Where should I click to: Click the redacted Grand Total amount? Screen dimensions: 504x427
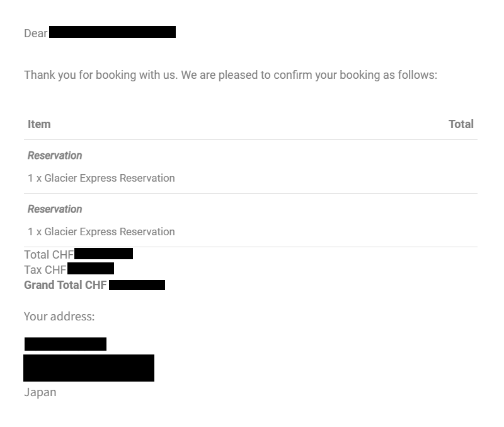(x=137, y=285)
